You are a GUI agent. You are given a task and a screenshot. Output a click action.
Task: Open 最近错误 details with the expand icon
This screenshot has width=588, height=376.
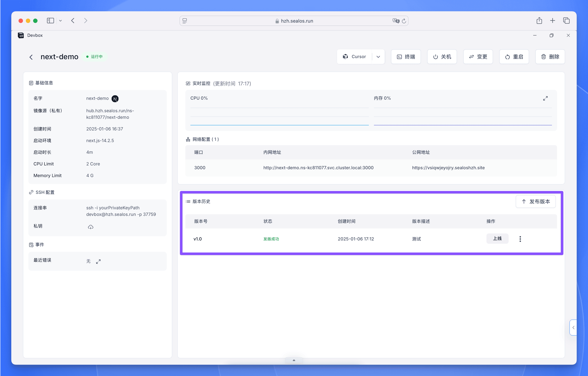coord(98,261)
